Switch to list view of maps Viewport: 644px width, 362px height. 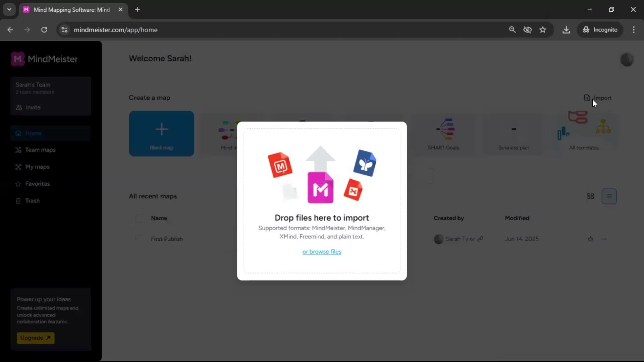(609, 196)
